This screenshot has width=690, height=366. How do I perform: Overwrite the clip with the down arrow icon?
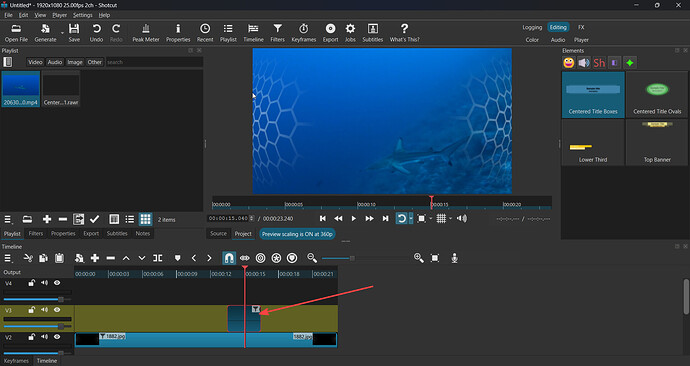pyautogui.click(x=142, y=258)
